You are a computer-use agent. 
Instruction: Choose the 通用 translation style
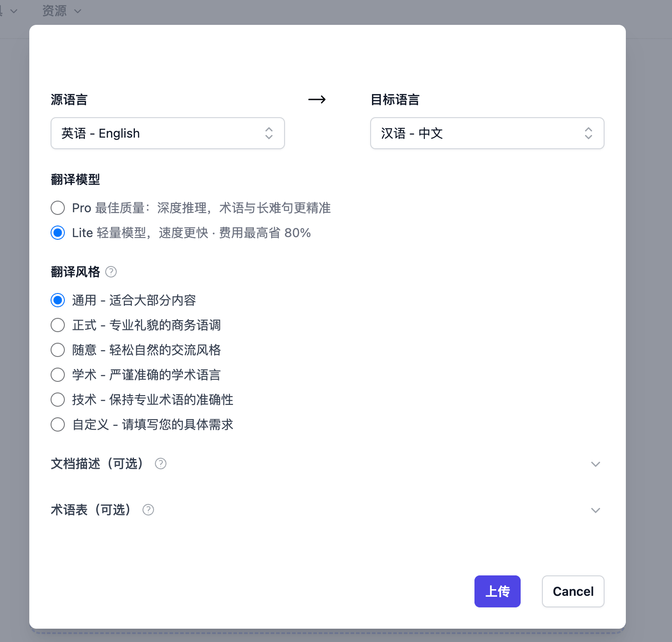coord(58,300)
